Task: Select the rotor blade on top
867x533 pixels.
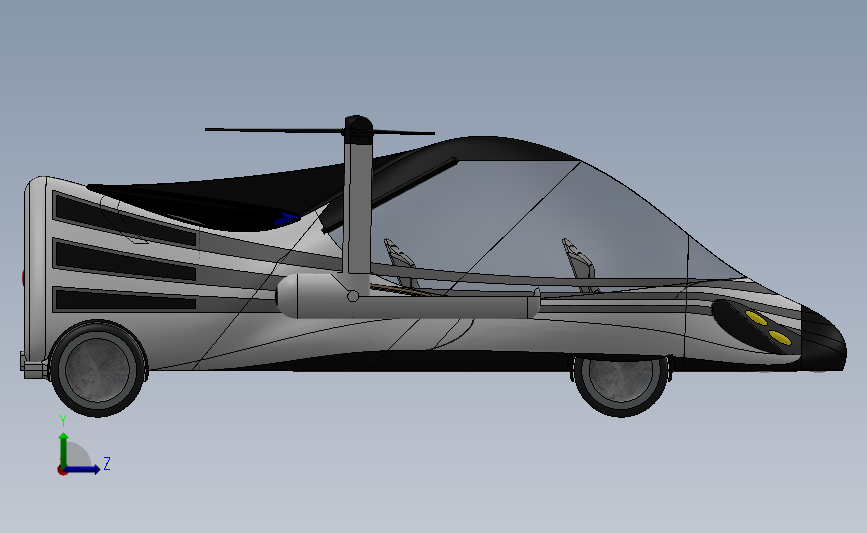Action: pyautogui.click(x=320, y=131)
